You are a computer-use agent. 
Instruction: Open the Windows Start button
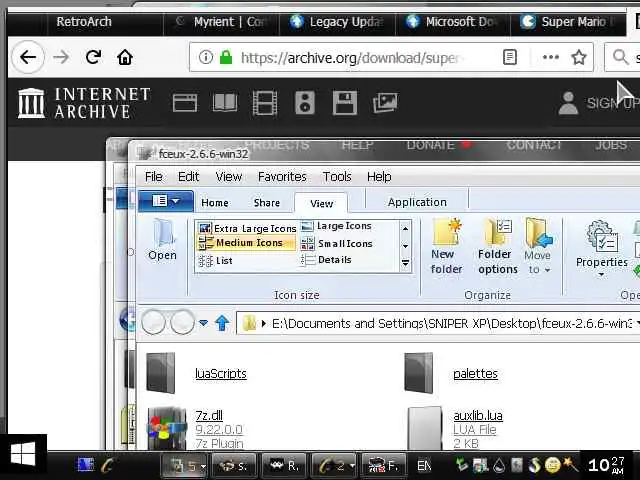pyautogui.click(x=23, y=456)
